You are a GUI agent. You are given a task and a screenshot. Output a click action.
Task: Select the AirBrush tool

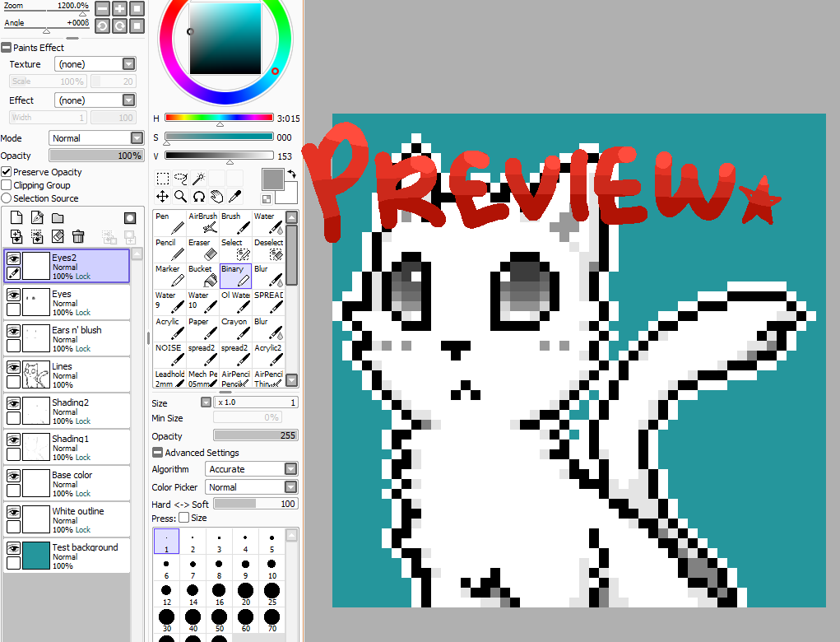tap(202, 223)
